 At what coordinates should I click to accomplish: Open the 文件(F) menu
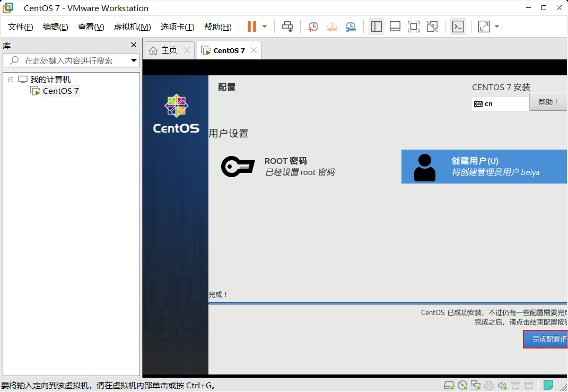tap(20, 27)
